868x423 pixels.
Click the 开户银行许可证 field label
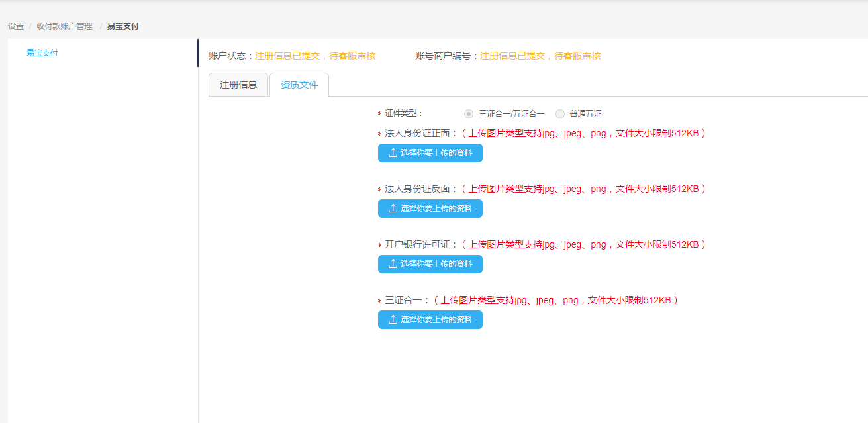[x=421, y=244]
